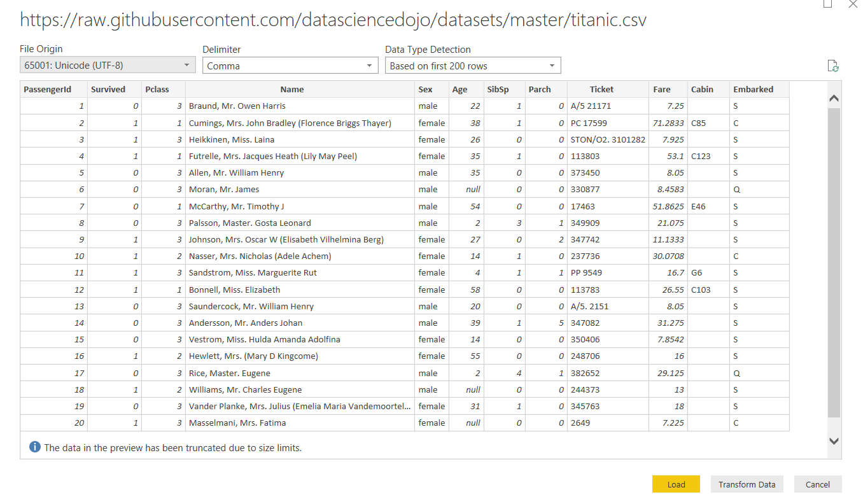
Task: Click the scroll down arrow
Action: [x=834, y=440]
